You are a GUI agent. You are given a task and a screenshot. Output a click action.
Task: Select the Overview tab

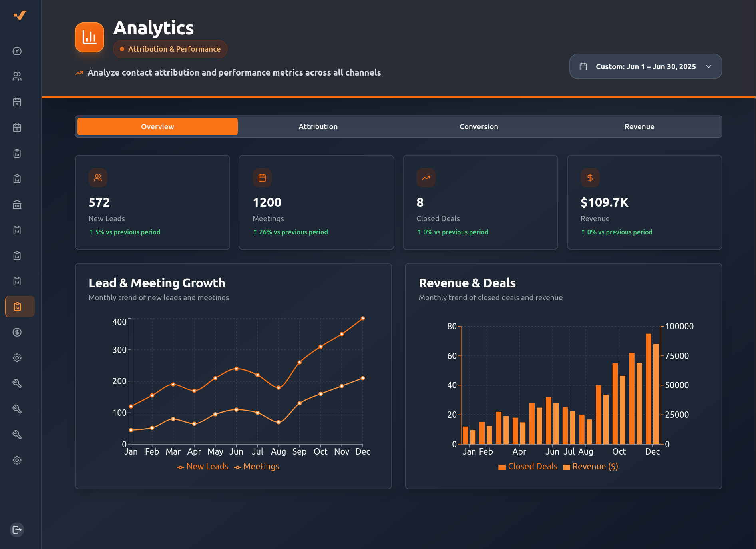[157, 126]
